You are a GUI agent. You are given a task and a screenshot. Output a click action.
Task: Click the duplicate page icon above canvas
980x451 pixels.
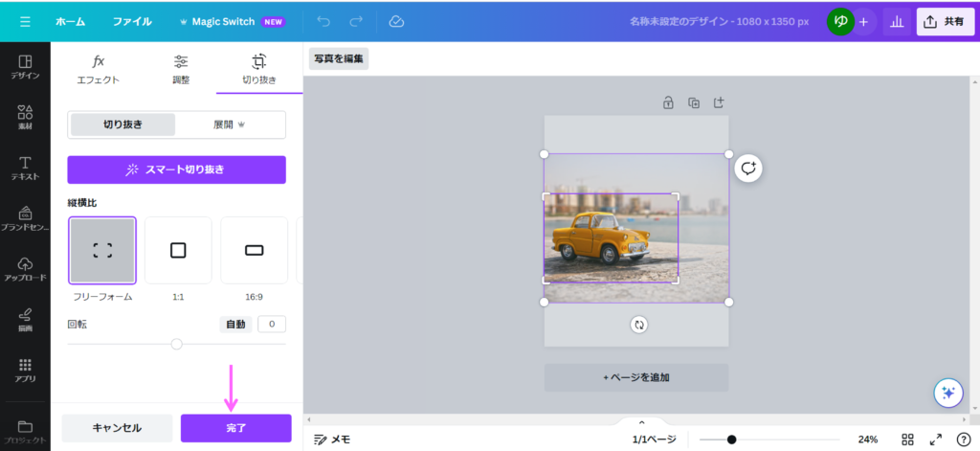coord(694,102)
